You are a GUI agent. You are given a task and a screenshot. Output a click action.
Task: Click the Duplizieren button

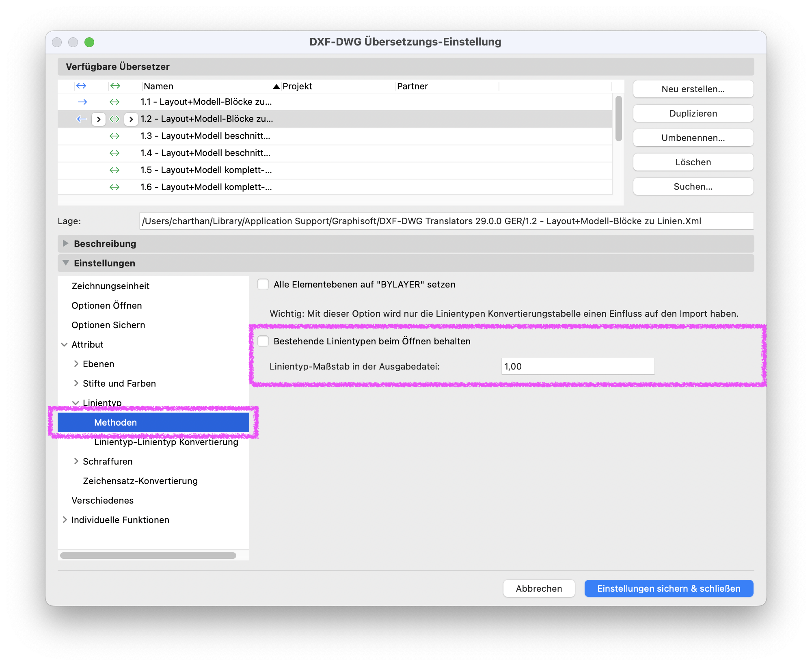693,113
